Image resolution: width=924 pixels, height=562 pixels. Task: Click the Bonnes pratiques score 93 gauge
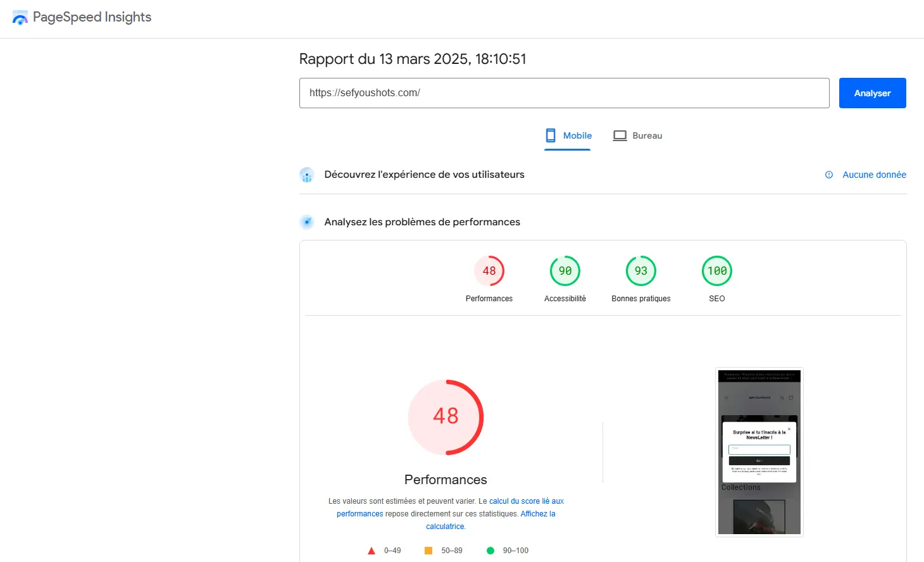coord(641,271)
